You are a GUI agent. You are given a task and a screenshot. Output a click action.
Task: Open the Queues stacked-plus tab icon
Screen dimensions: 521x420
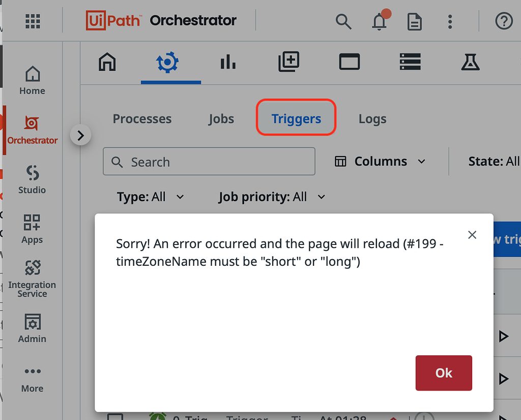(x=289, y=62)
